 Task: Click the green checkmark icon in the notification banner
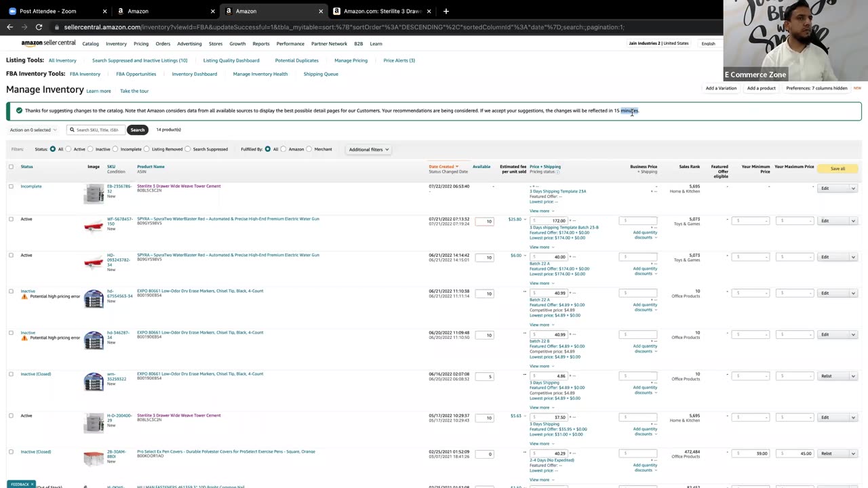tap(19, 110)
